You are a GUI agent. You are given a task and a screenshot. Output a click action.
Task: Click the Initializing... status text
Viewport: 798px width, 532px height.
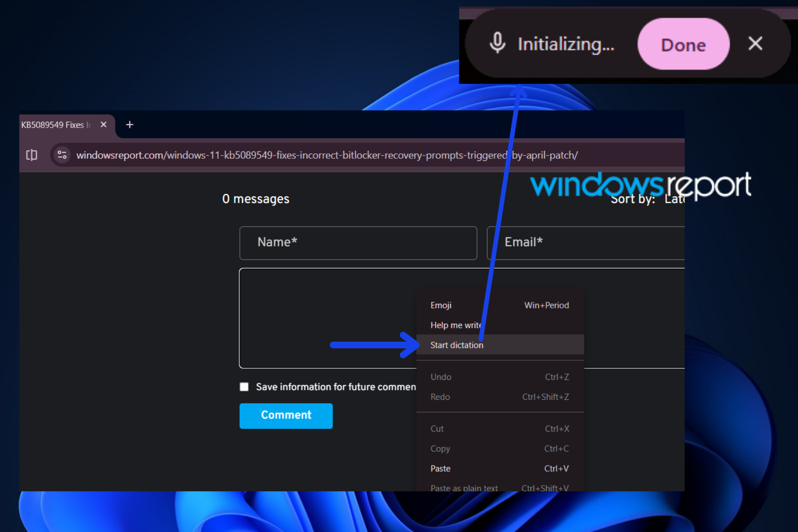pos(566,44)
